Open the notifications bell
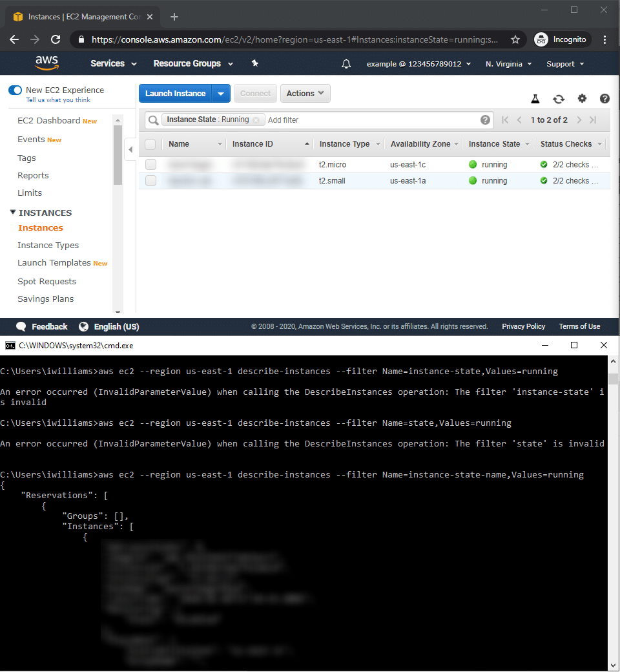620x672 pixels. pyautogui.click(x=346, y=64)
